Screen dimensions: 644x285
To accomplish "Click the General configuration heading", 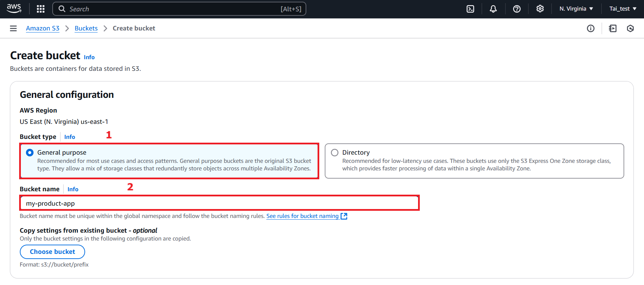I will pyautogui.click(x=67, y=95).
